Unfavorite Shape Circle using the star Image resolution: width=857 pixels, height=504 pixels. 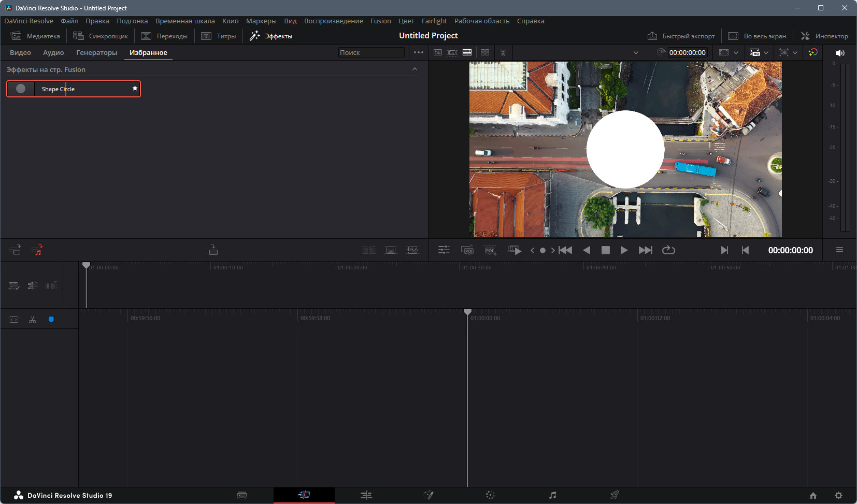(135, 89)
